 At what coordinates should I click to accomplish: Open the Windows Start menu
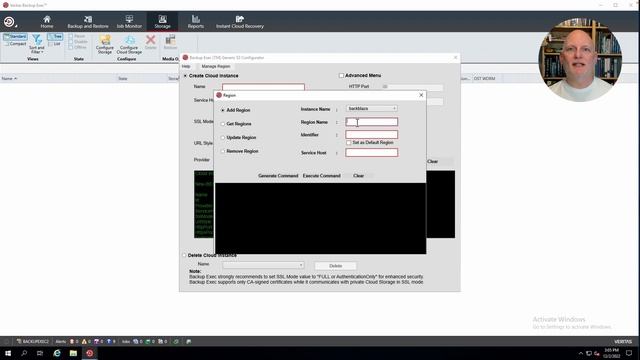click(8, 353)
